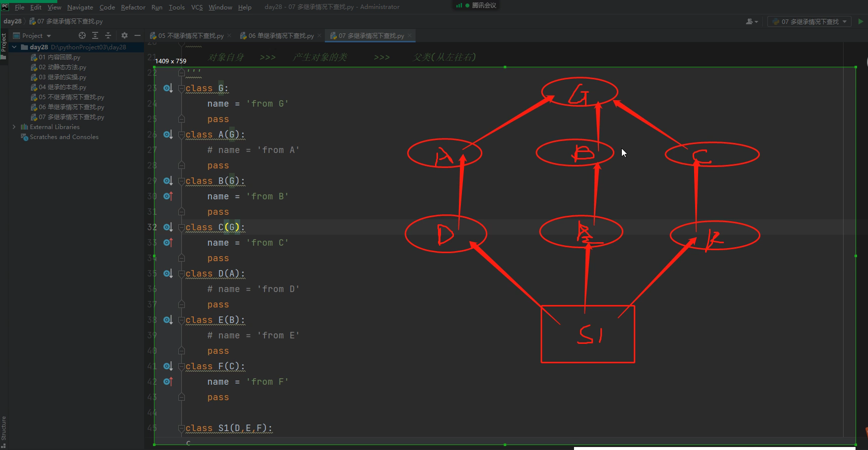The height and width of the screenshot is (450, 868).
Task: Close the 05 不继承情况下查找.py tab
Action: click(229, 36)
